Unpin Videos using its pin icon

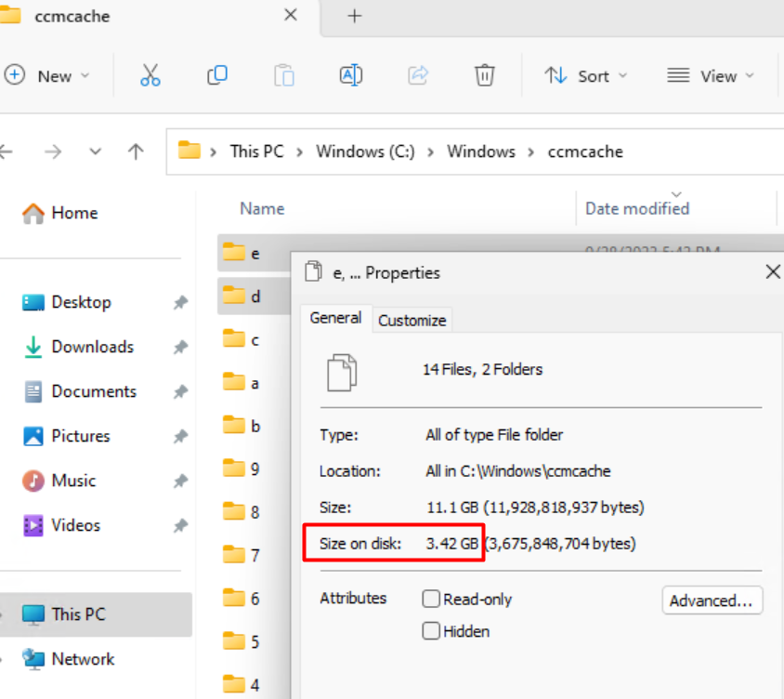[x=180, y=525]
